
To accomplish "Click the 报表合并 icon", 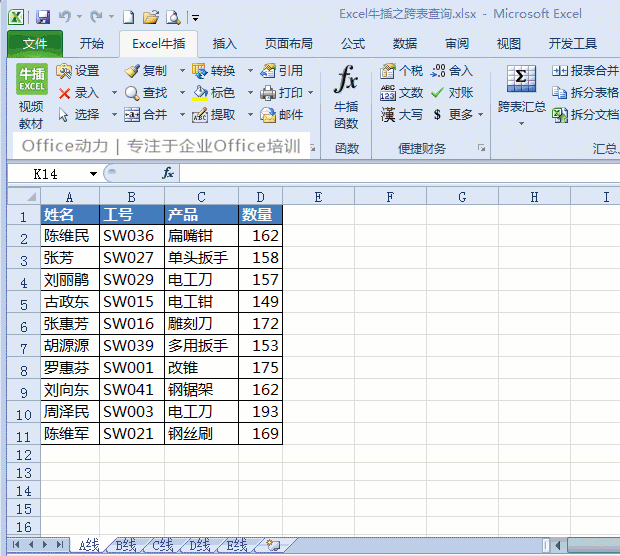I will [560, 71].
